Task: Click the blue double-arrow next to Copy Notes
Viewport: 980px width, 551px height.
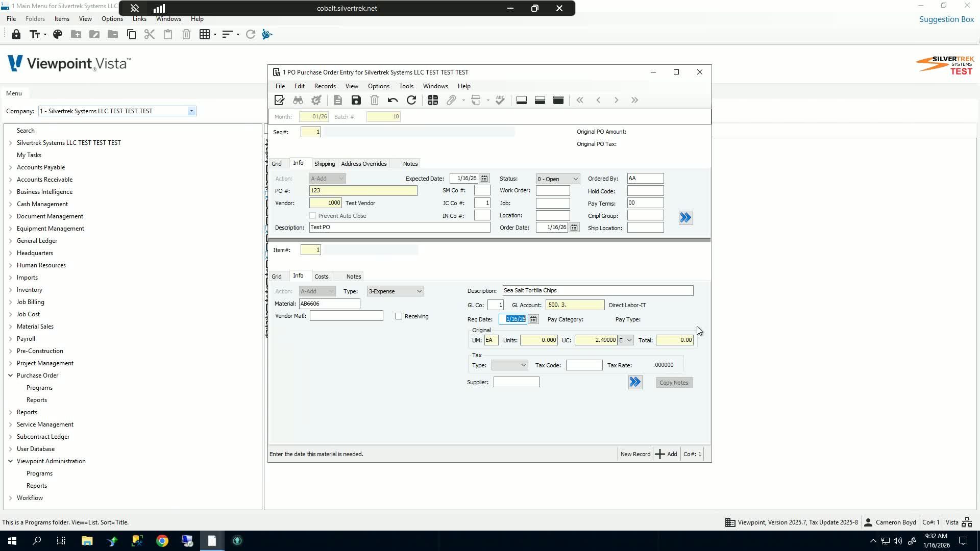Action: tap(635, 382)
